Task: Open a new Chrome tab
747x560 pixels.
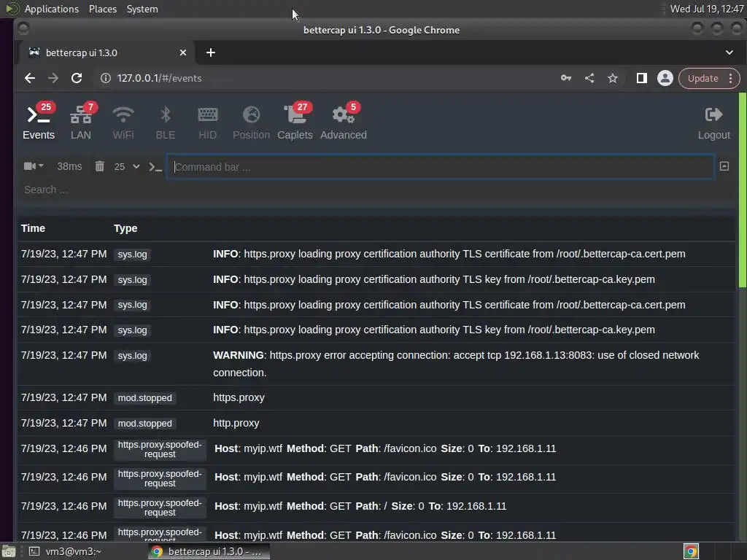Action: point(211,52)
